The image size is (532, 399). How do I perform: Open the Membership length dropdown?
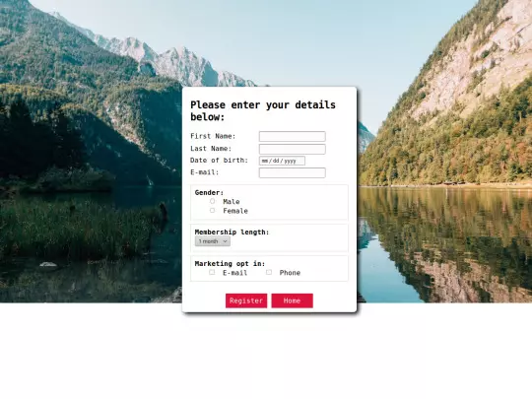tap(213, 241)
